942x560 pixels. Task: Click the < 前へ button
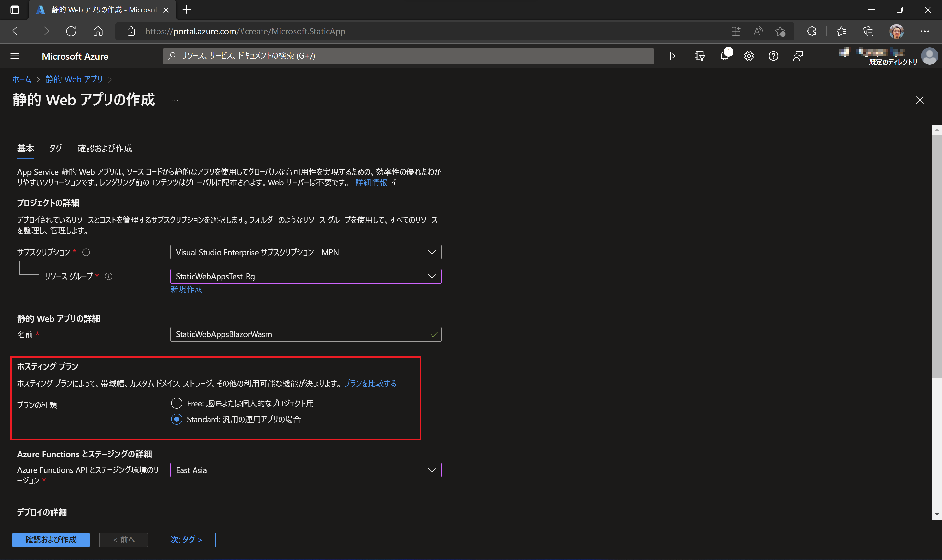(123, 539)
